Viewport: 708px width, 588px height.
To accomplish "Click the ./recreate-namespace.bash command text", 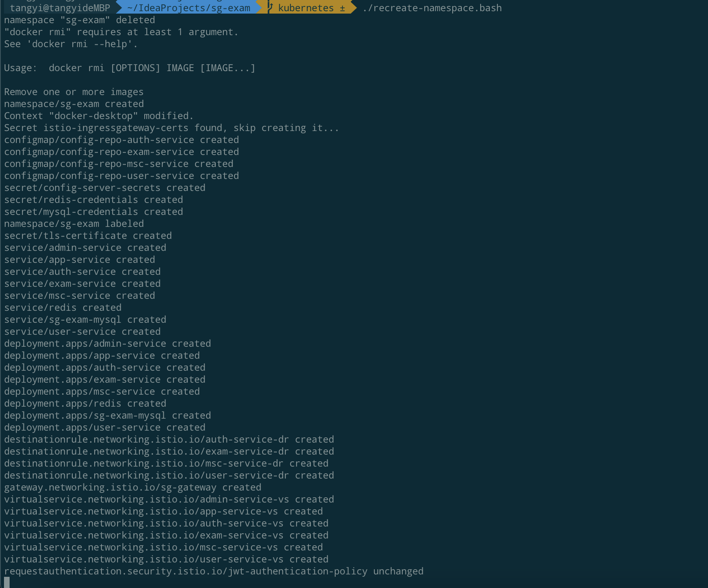I will (x=432, y=8).
